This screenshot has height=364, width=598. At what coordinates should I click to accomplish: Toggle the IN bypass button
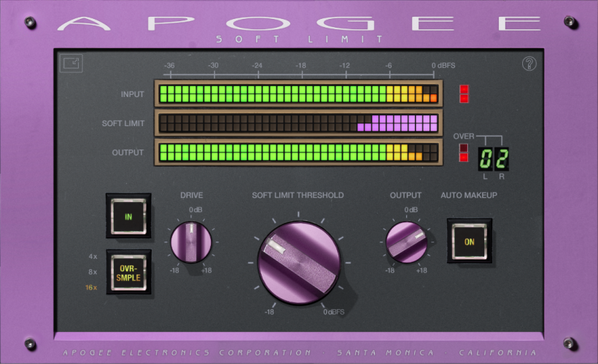[128, 216]
